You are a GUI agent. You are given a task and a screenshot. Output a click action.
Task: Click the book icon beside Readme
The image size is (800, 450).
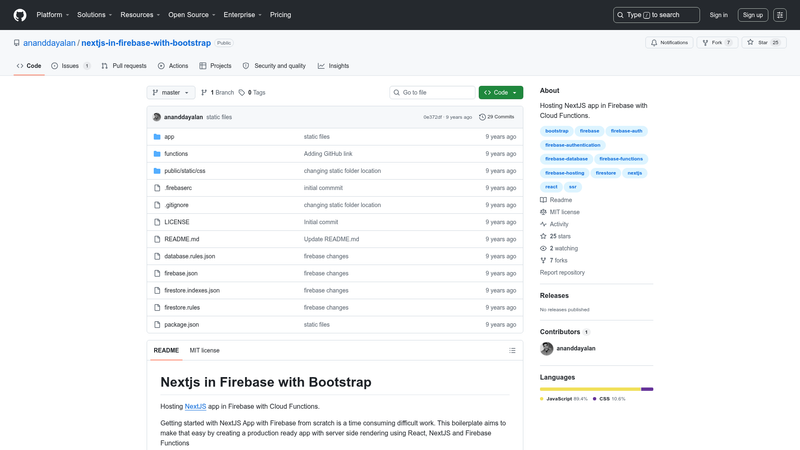tap(543, 200)
